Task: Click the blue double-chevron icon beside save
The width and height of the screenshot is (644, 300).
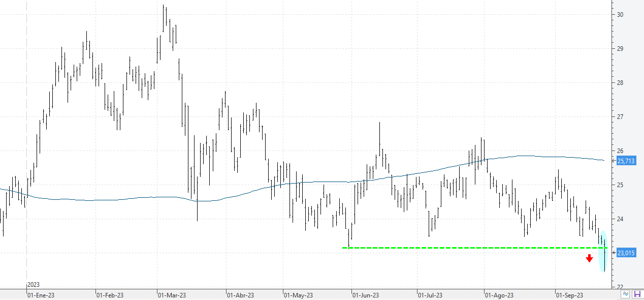Action: (x=626, y=294)
